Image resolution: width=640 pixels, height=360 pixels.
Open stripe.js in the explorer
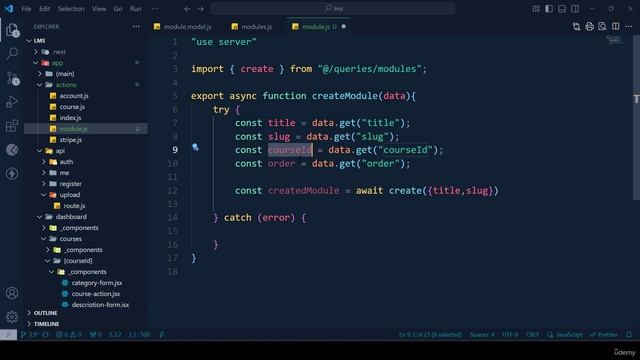coord(71,140)
